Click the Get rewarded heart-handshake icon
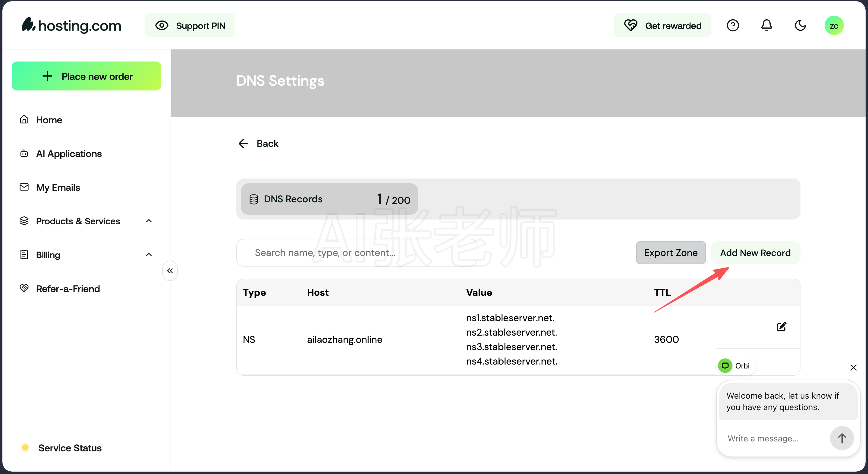This screenshot has height=474, width=868. pyautogui.click(x=631, y=26)
